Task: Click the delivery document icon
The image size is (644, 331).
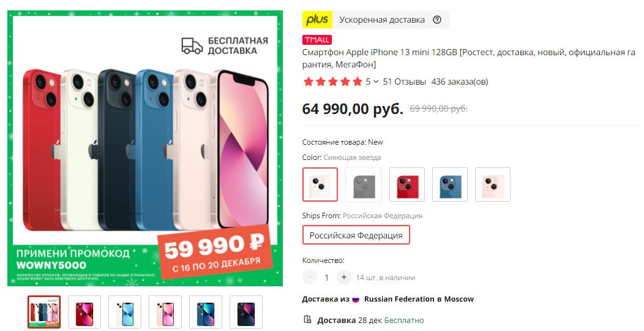Action: coord(307,319)
